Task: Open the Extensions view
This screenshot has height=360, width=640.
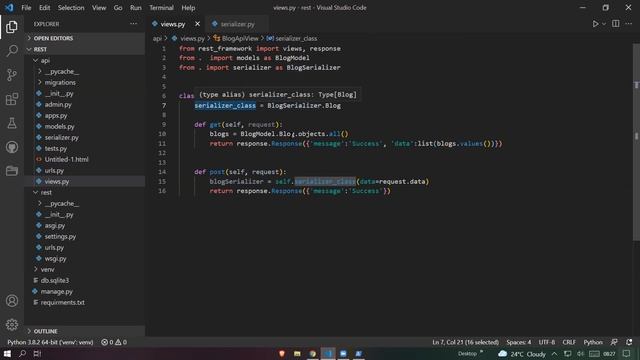Action: [x=12, y=99]
